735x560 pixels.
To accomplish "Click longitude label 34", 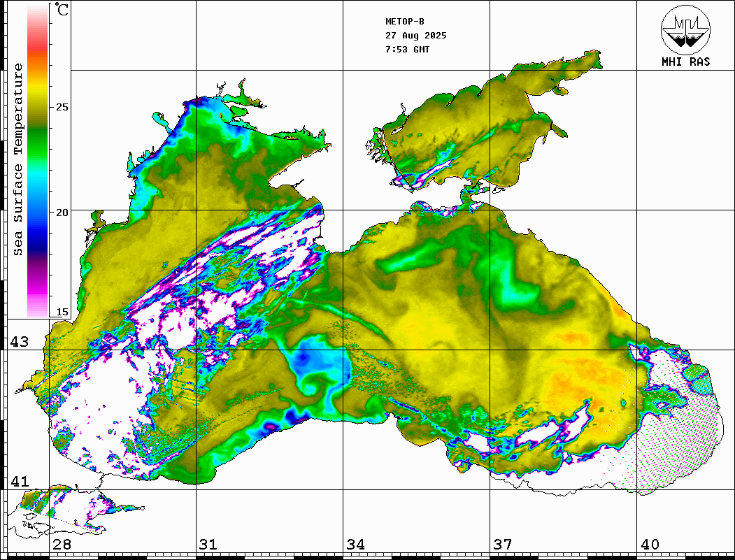I will click(356, 545).
